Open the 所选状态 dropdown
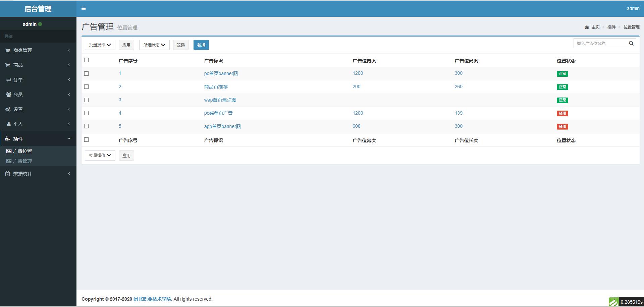This screenshot has height=307, width=644. coord(154,45)
